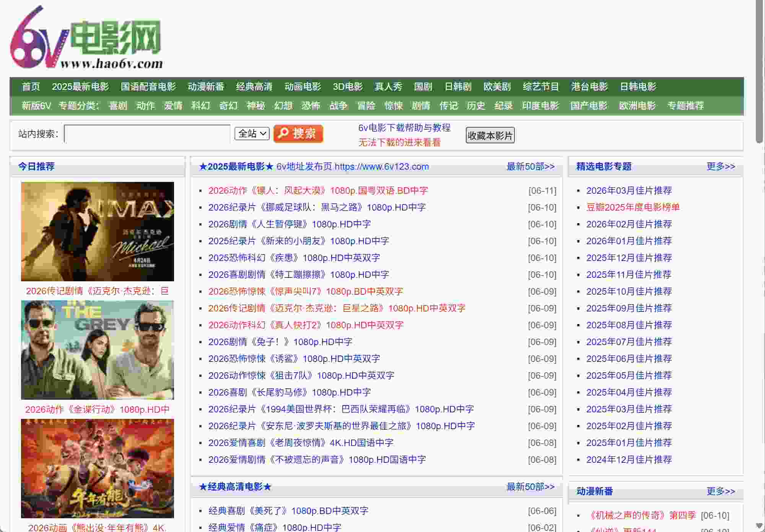Image resolution: width=765 pixels, height=532 pixels.
Task: Select the 科幻 genre category
Action: click(x=201, y=105)
